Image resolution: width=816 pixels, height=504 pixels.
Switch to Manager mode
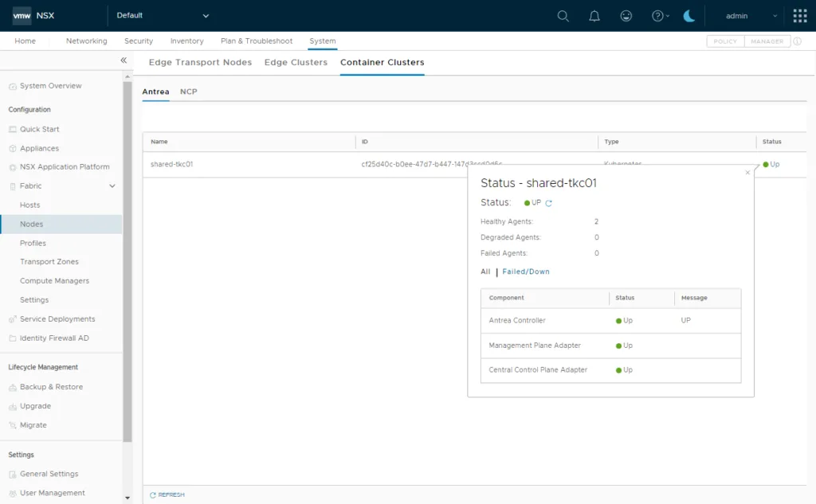pos(767,41)
